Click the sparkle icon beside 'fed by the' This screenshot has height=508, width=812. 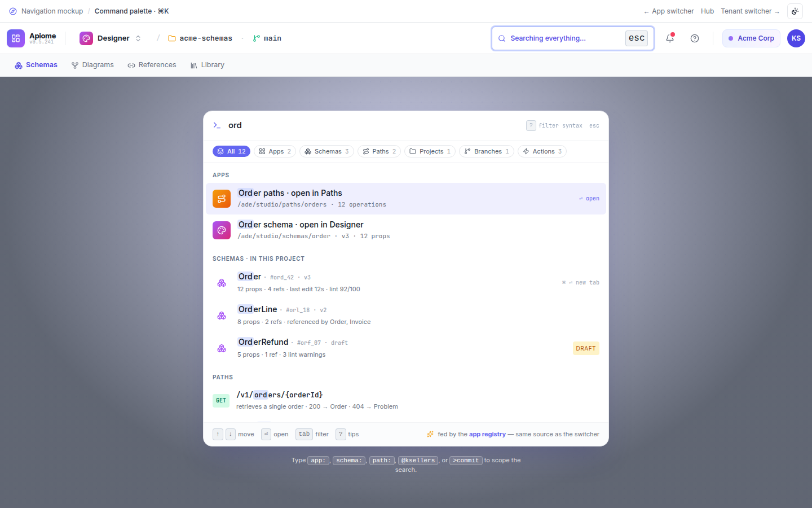pyautogui.click(x=430, y=435)
